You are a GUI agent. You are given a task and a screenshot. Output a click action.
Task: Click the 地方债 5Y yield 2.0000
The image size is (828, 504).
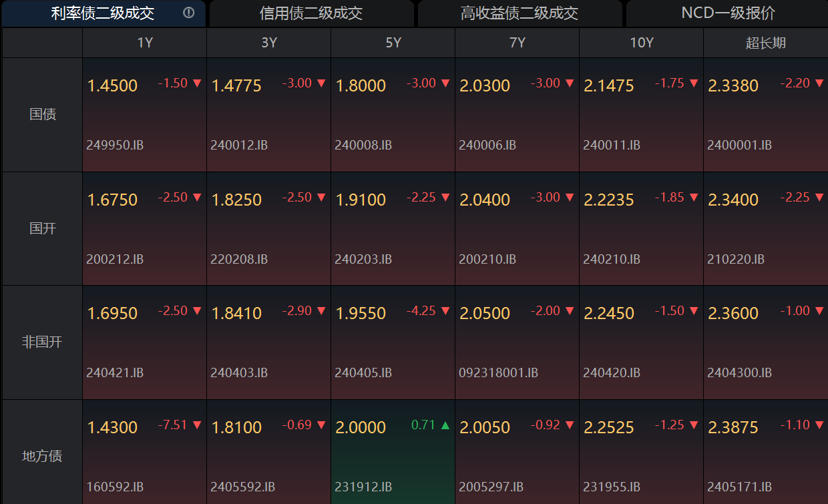pos(361,427)
